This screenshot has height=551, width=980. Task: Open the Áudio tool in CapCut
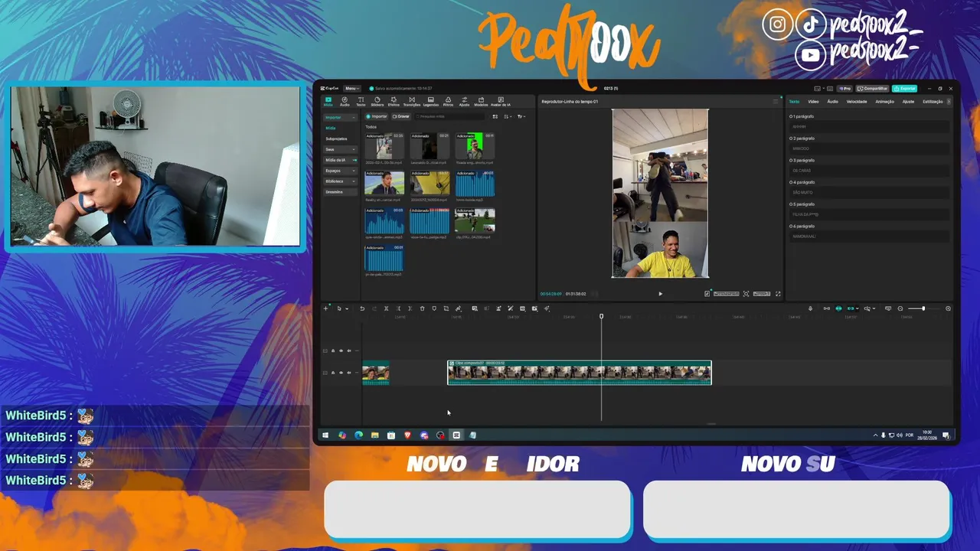pos(345,101)
